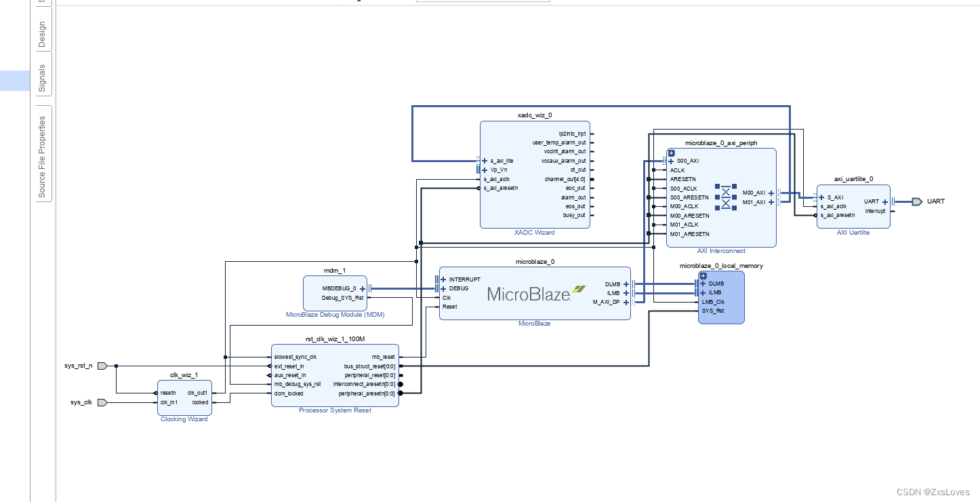The width and height of the screenshot is (980, 502).
Task: Expand the microblaze_0_local_memory hierarchy plus button
Action: pos(703,275)
